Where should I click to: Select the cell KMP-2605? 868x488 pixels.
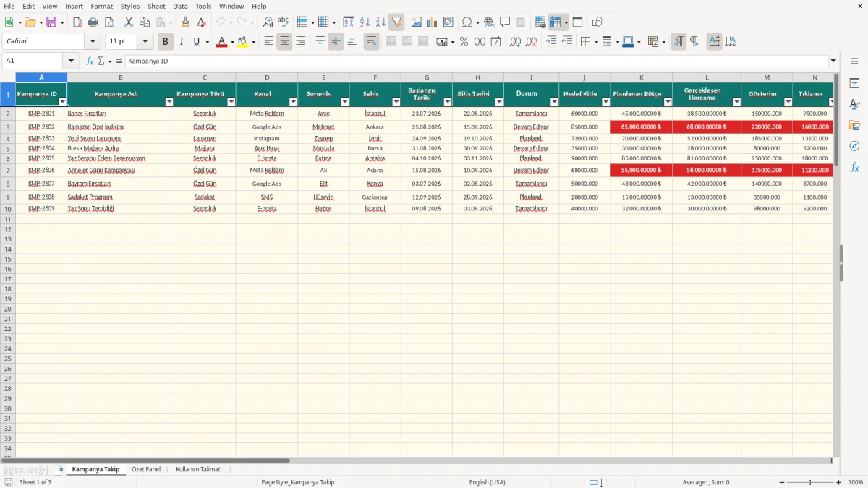click(41, 158)
